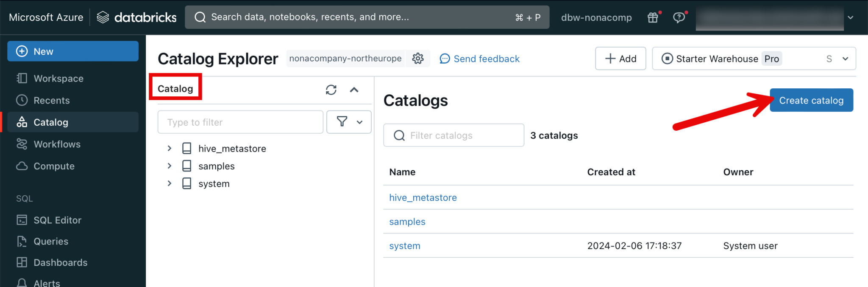Screen dimensions: 868x287
Task: Open the filter funnel dropdown
Action: [x=349, y=122]
